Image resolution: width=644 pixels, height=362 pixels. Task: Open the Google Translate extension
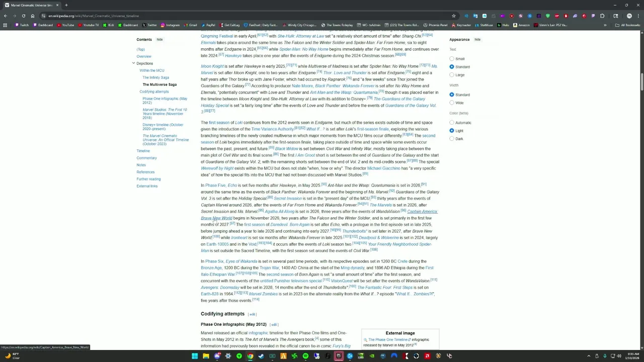[x=475, y=16]
